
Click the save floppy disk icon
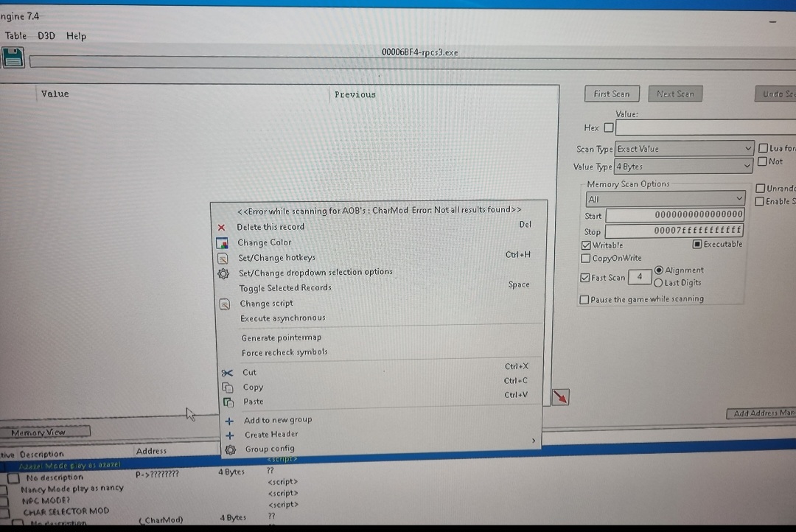(13, 57)
